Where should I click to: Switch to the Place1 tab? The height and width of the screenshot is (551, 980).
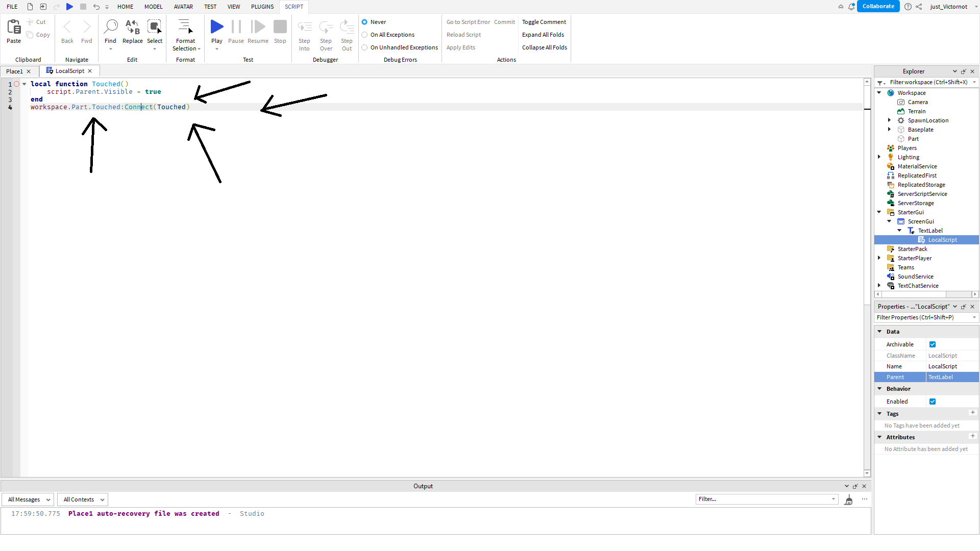point(14,71)
